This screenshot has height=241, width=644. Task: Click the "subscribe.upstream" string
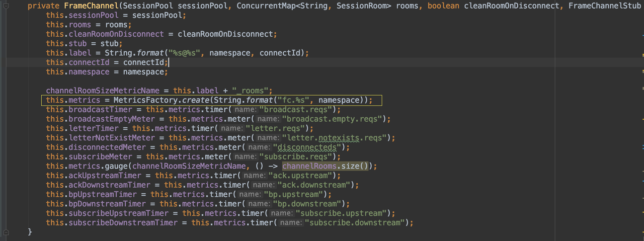pyautogui.click(x=342, y=213)
